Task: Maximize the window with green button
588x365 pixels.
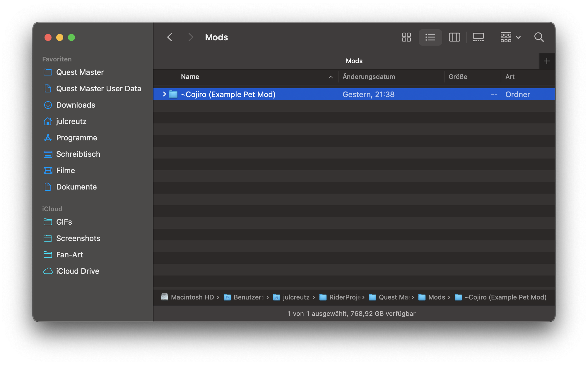Action: pos(71,37)
